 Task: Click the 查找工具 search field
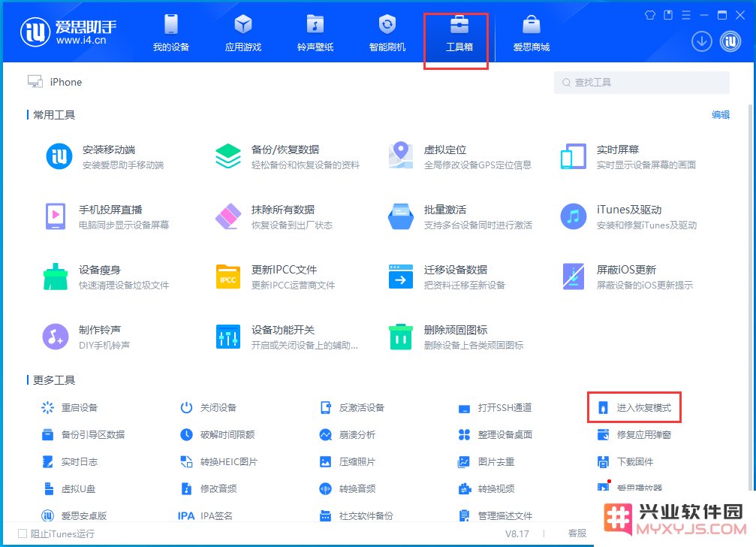point(641,83)
